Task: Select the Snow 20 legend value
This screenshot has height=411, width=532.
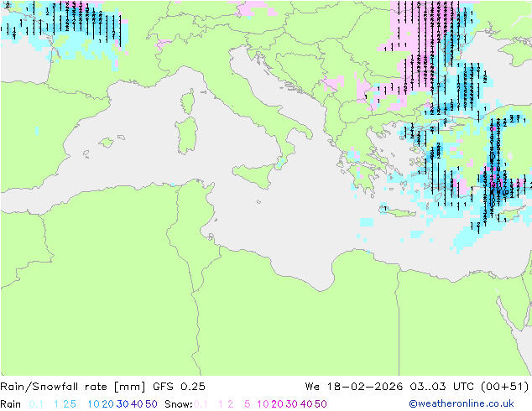Action: (x=277, y=404)
